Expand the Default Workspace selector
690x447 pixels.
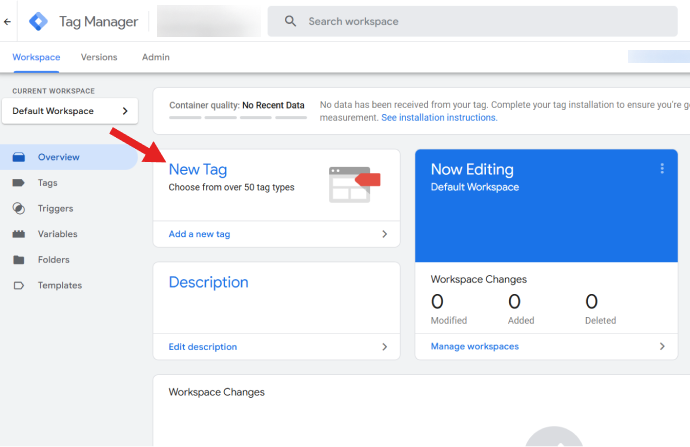tap(70, 111)
